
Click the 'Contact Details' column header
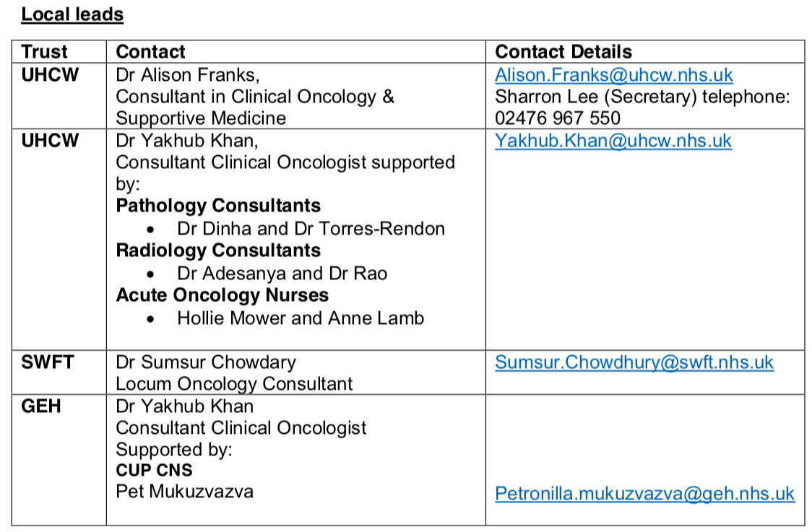pyautogui.click(x=563, y=52)
